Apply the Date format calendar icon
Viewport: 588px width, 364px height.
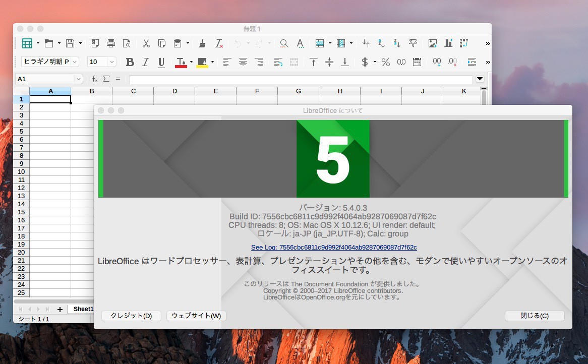(417, 62)
